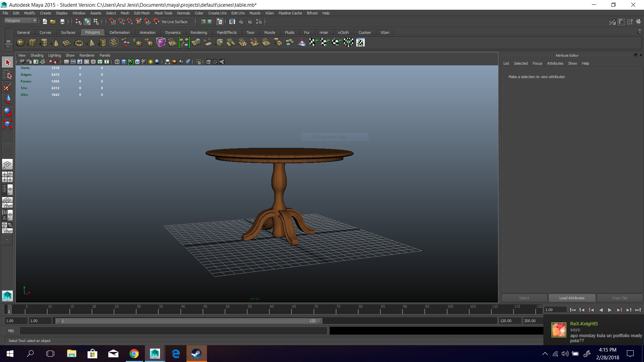The height and width of the screenshot is (362, 644).
Task: Open the shelf options menu arrow
Action: (x=8, y=47)
